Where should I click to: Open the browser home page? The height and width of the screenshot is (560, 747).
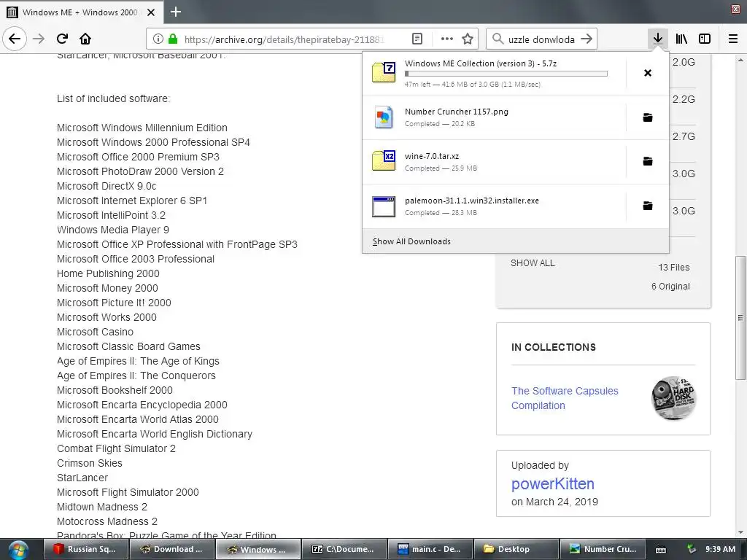[85, 39]
